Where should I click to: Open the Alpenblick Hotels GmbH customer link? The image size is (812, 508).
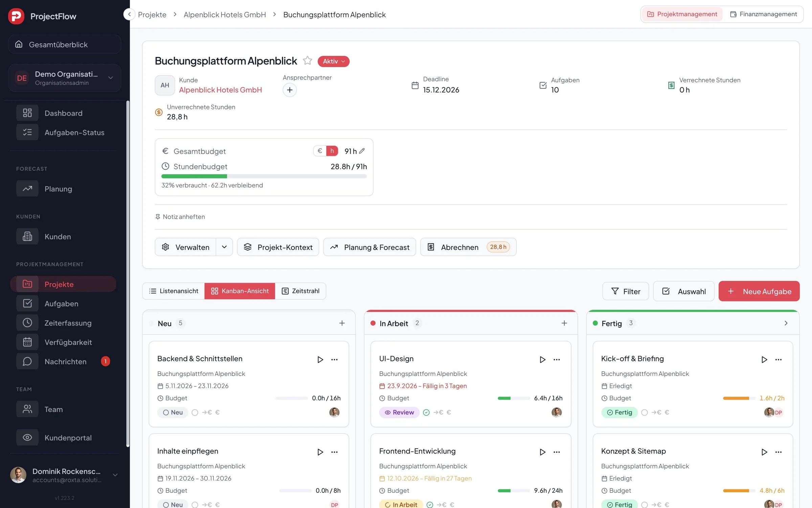pos(220,90)
